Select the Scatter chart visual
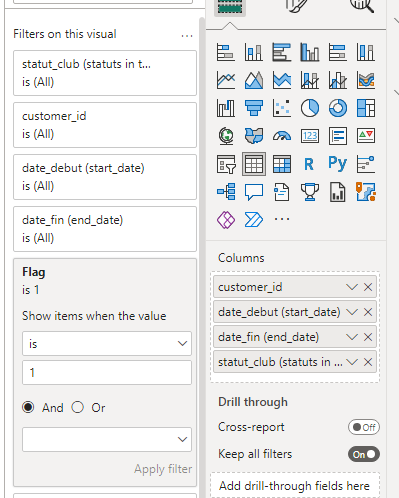The width and height of the screenshot is (399, 498). click(x=282, y=108)
